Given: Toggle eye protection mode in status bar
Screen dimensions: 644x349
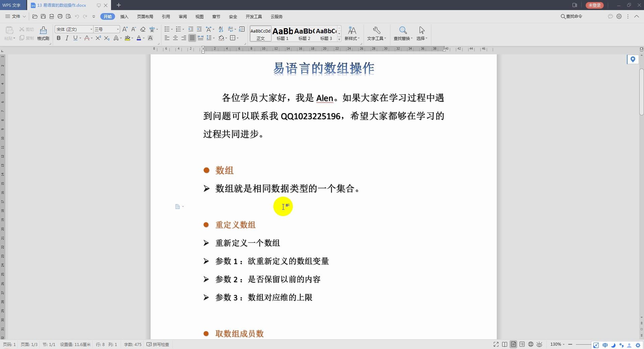Looking at the screenshot, I should tap(539, 344).
